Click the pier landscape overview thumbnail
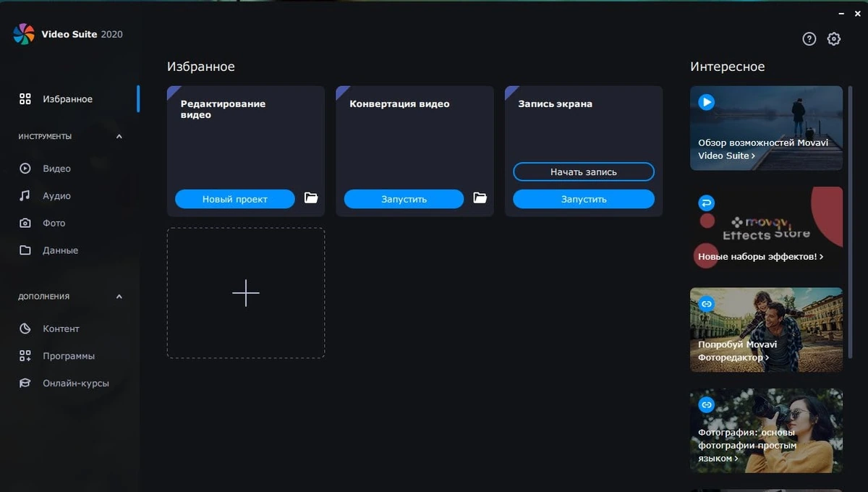This screenshot has width=868, height=492. click(x=766, y=128)
